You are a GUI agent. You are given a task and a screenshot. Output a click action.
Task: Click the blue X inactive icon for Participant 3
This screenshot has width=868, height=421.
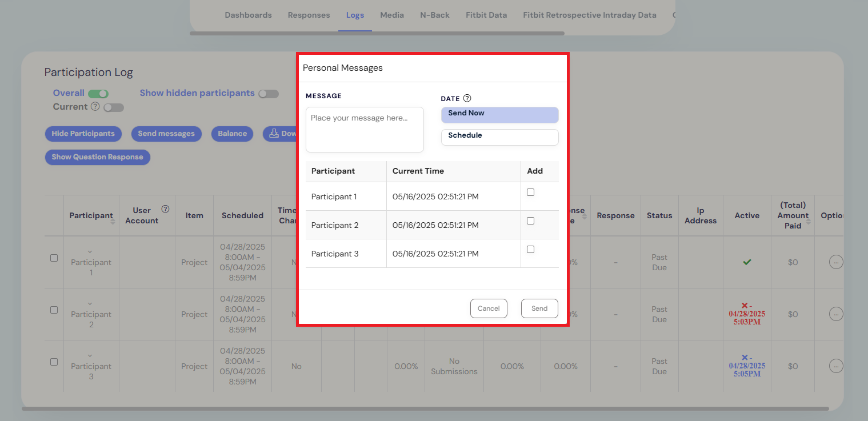tap(744, 358)
